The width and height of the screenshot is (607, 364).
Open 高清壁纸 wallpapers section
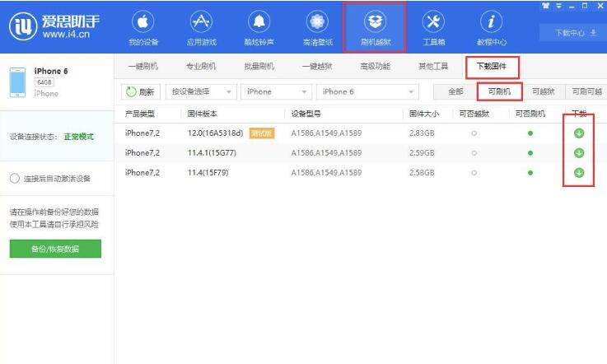click(x=317, y=28)
